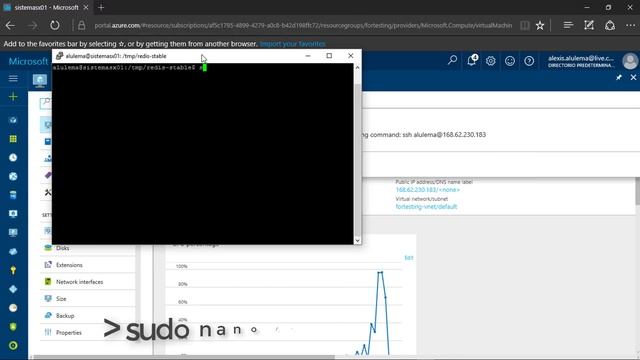Viewport: 640px width, 360px height.
Task: Close the Azure virtual machine blade
Action: (633, 77)
